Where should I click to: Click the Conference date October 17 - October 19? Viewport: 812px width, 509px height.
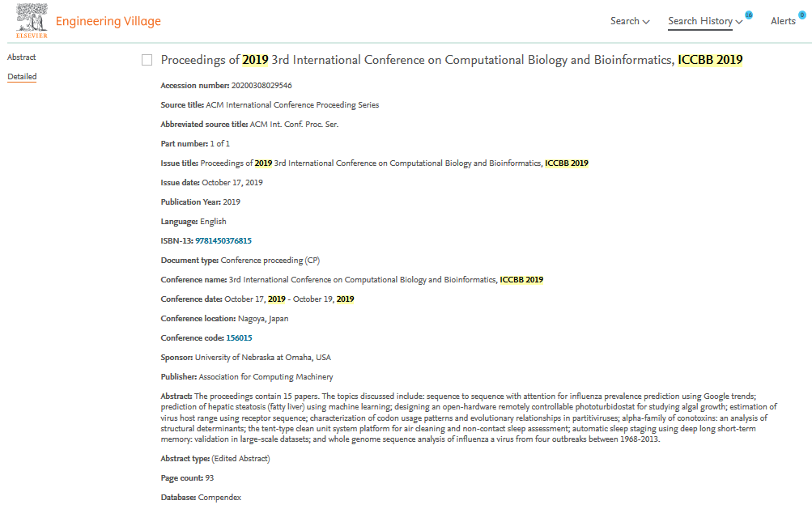[290, 299]
